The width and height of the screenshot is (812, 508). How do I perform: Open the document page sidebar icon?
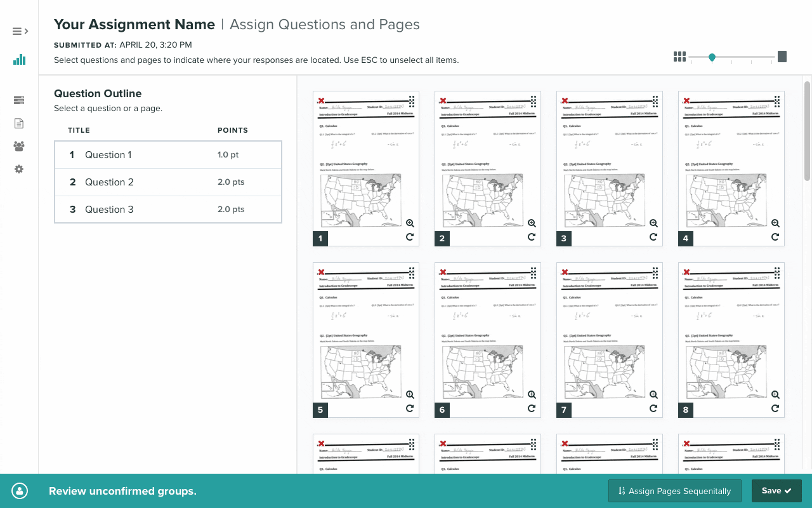19,123
